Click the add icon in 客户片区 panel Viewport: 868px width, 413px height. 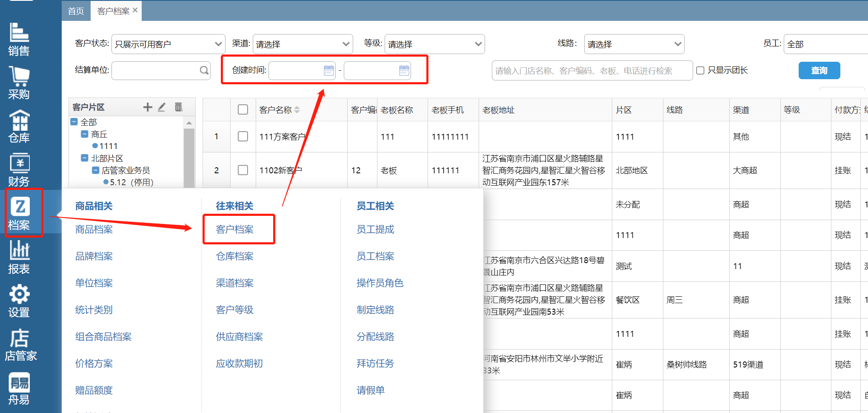(148, 107)
